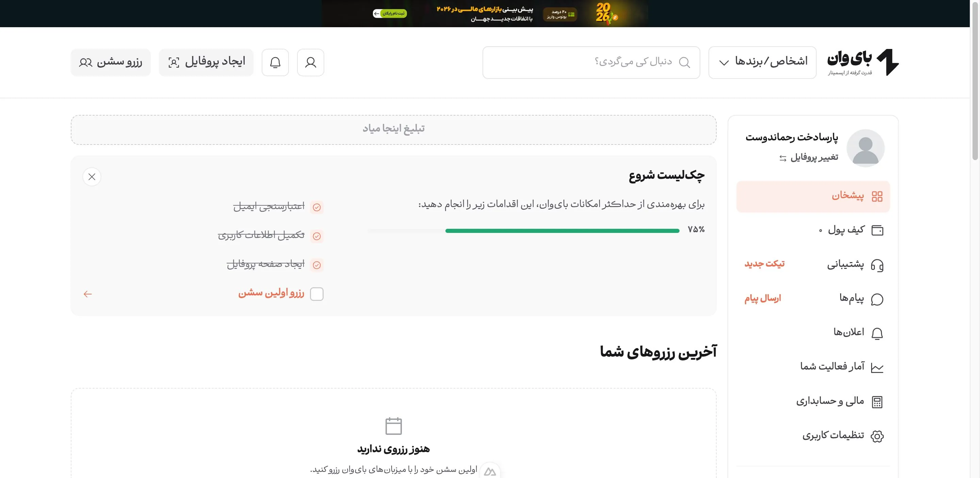Click the swap arrows icon next to تغییر پروفایل
The height and width of the screenshot is (478, 980).
(783, 158)
